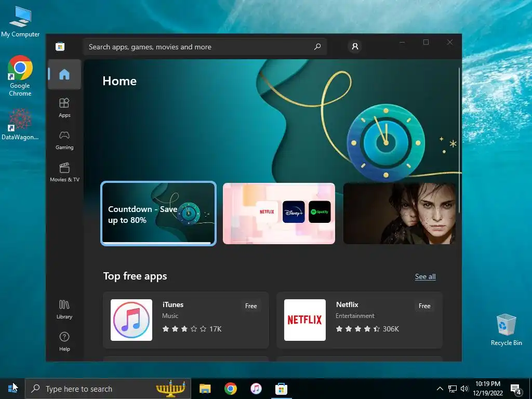532x399 pixels.
Task: Select My Computer desktop icon
Action: click(x=20, y=21)
